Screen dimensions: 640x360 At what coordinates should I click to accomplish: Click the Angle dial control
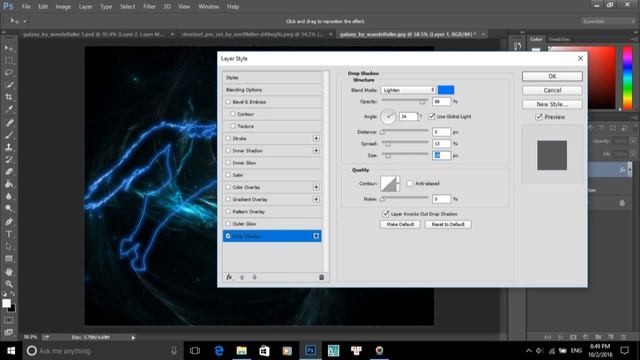(388, 117)
